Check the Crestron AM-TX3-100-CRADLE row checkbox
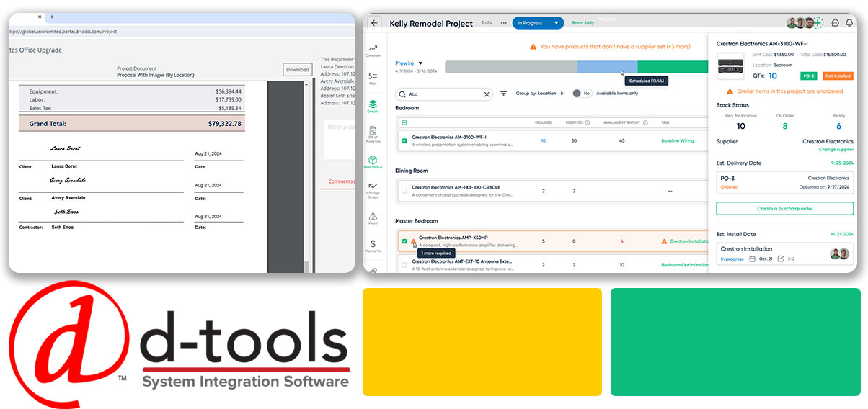The width and height of the screenshot is (868, 409). pyautogui.click(x=404, y=192)
